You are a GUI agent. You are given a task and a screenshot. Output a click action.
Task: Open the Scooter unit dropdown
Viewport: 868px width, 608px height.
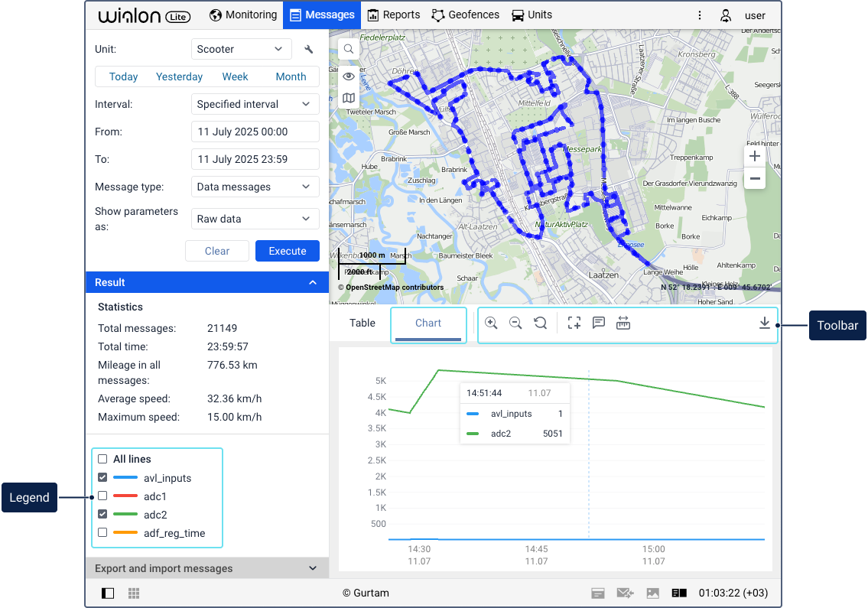click(241, 49)
